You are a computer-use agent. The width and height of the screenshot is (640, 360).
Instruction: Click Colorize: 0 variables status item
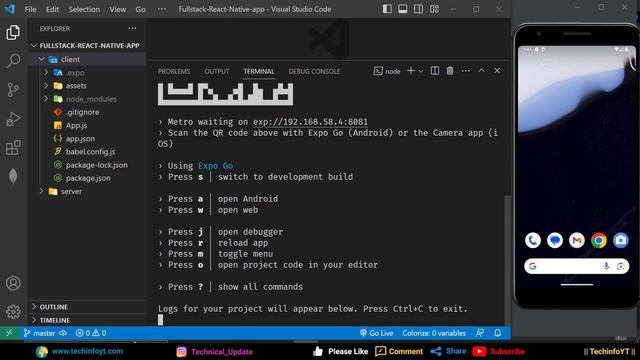click(434, 333)
